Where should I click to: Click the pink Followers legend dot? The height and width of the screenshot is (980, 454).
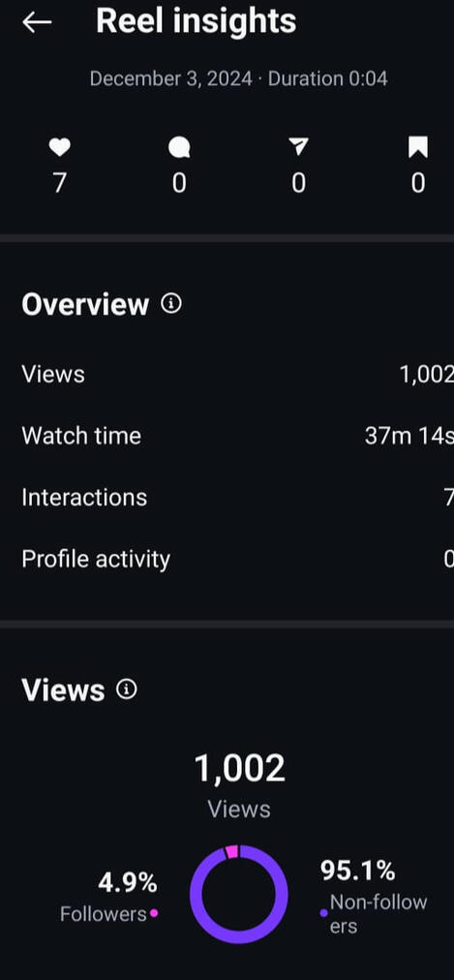click(x=154, y=914)
